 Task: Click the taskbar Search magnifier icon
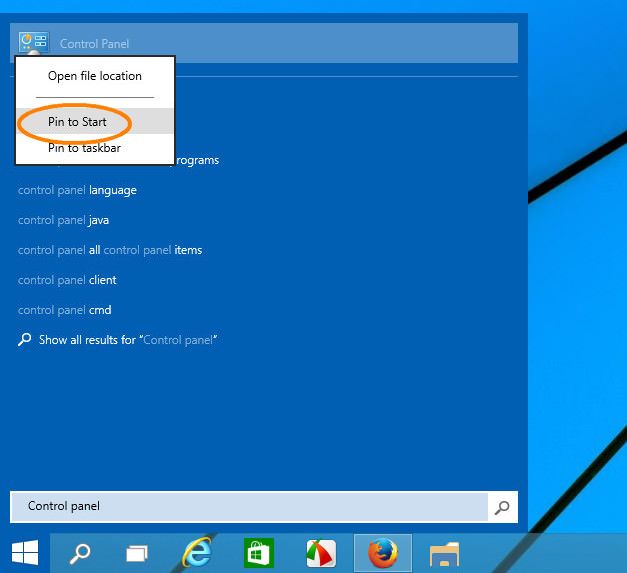[x=80, y=553]
